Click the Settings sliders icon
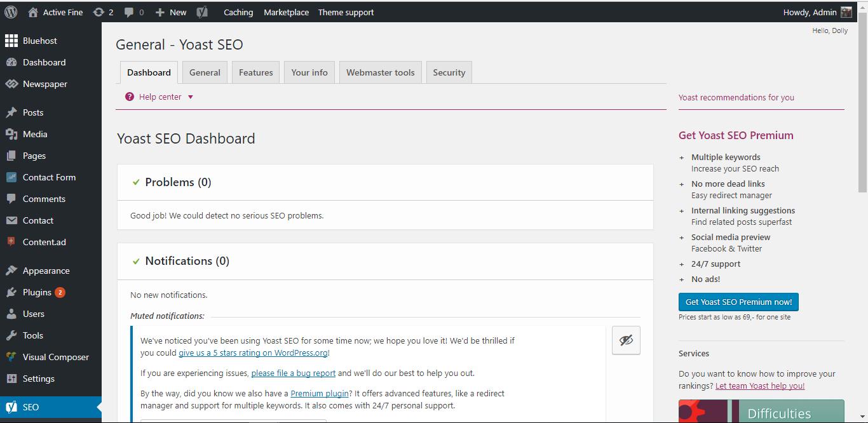Screen dimensions: 868x423 click(11, 379)
